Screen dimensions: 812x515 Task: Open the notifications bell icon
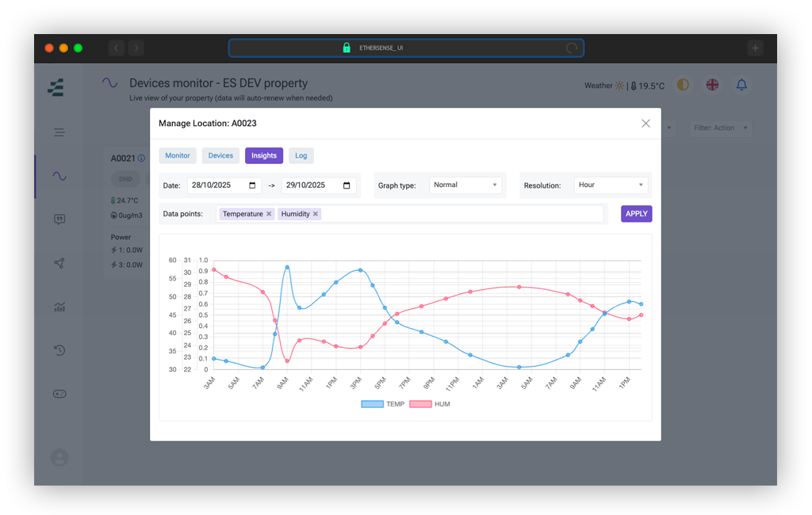741,85
